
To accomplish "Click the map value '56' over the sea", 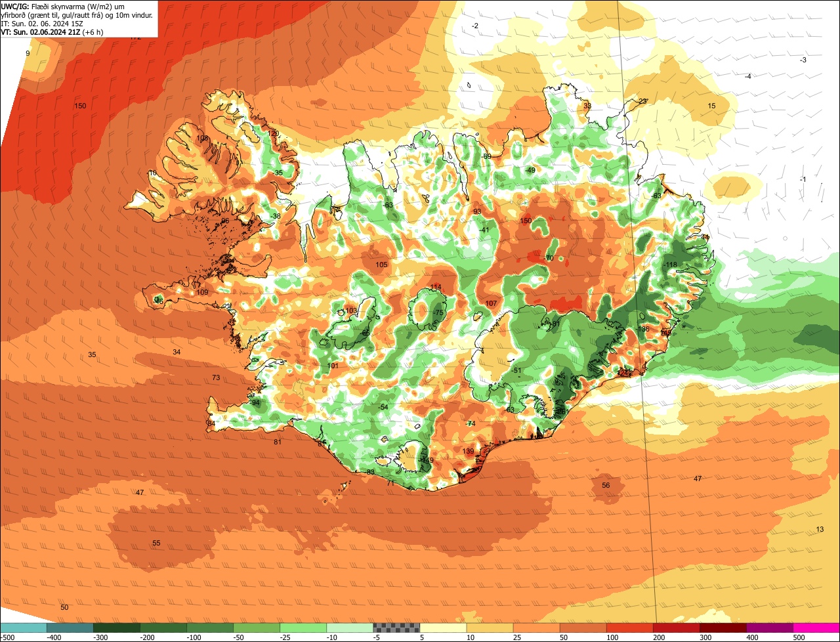I will (x=606, y=485).
